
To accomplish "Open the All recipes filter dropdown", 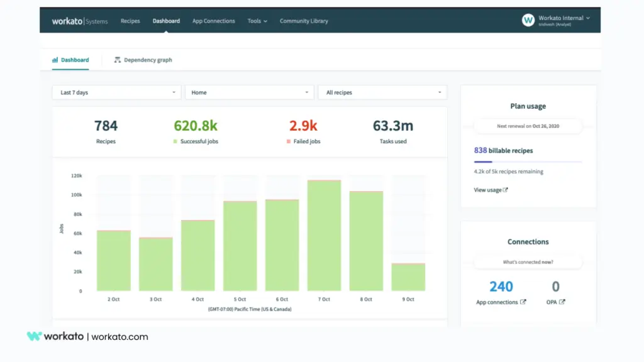I will pos(382,92).
